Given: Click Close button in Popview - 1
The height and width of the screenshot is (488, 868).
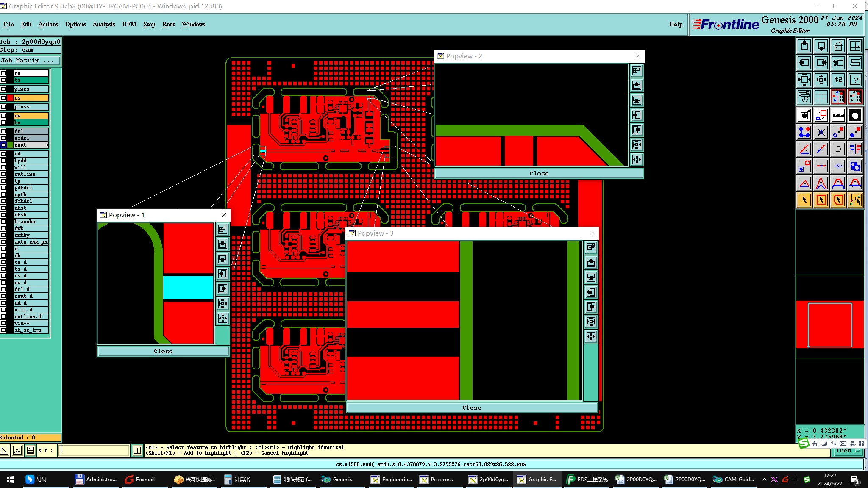Looking at the screenshot, I should click(x=163, y=351).
